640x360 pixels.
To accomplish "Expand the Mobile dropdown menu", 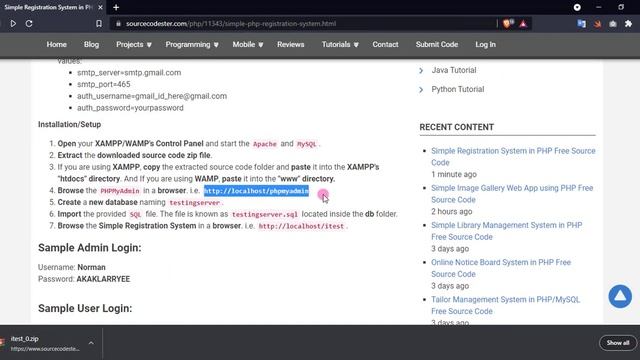I will point(248,44).
